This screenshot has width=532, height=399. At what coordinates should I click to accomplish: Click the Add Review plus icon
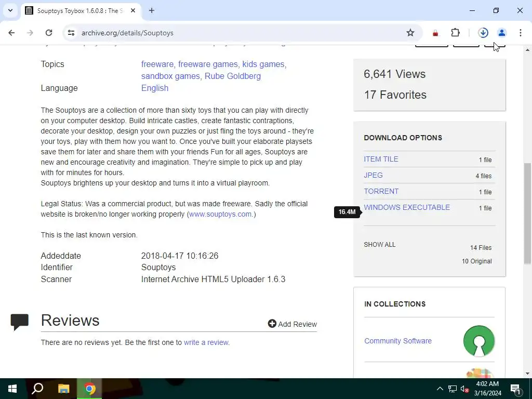click(x=272, y=324)
